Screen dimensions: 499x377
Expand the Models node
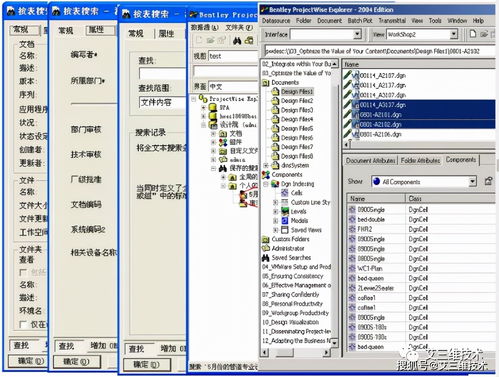(276, 220)
